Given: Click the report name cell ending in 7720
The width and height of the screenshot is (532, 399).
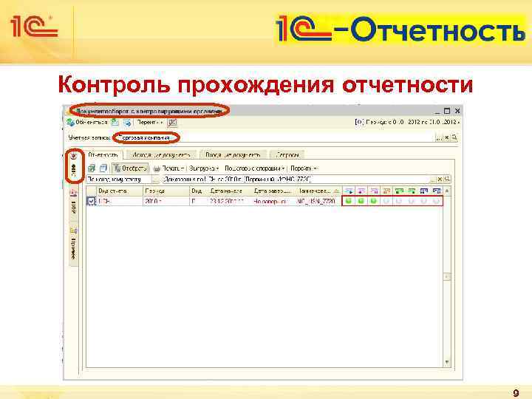Looking at the screenshot, I should pyautogui.click(x=319, y=201).
